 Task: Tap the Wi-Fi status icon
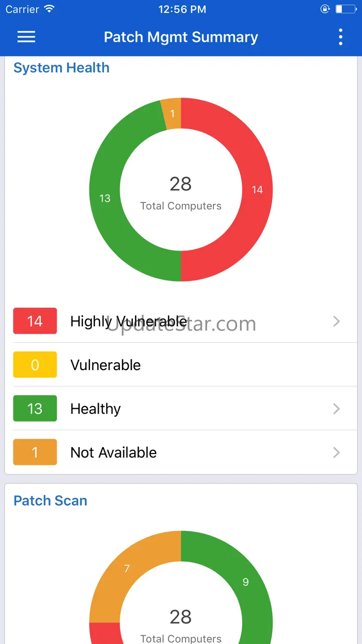[49, 9]
